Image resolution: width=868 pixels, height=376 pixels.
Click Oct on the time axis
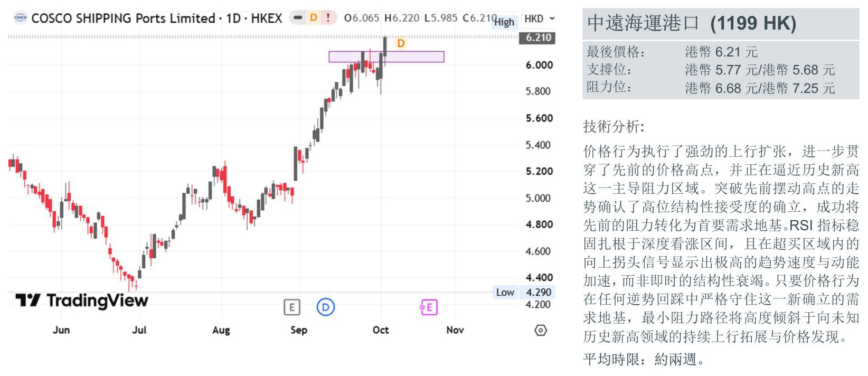pos(381,330)
